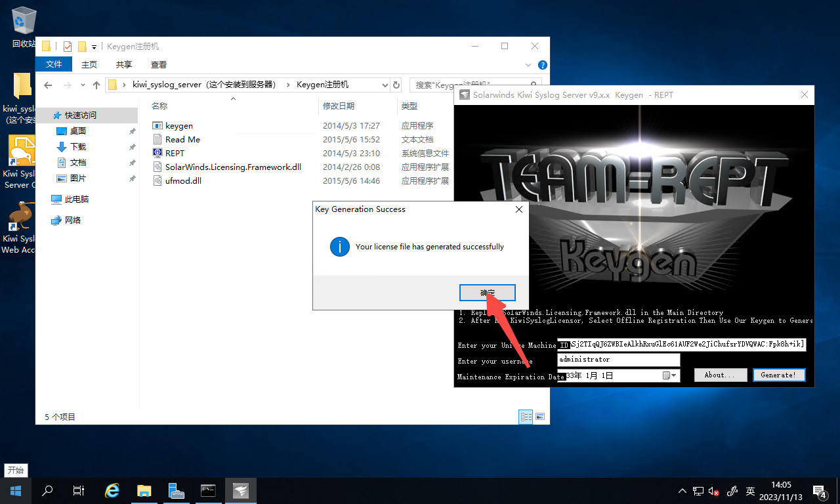Open 文档 in the navigation pane

point(77,162)
